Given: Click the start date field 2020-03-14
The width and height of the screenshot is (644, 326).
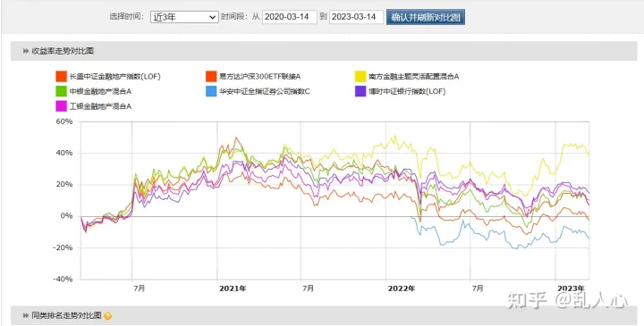Looking at the screenshot, I should coord(290,17).
